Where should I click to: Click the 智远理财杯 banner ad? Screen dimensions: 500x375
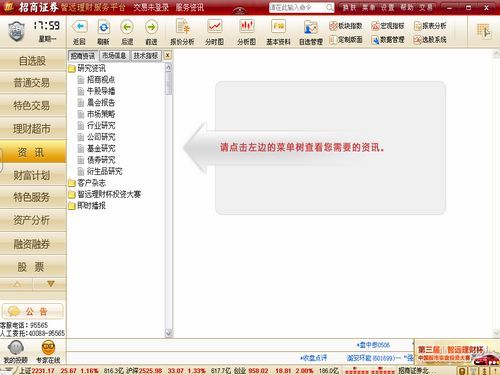click(456, 353)
